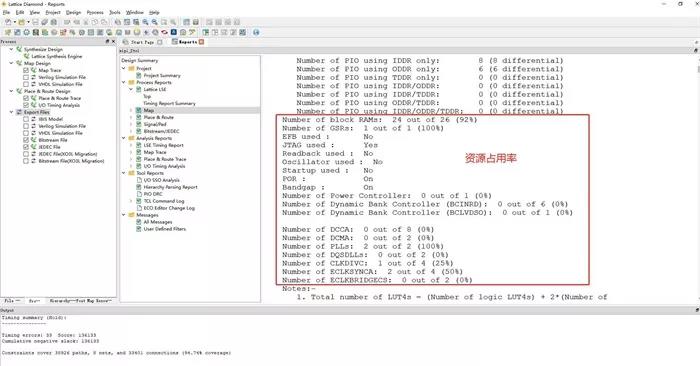Image resolution: width=700 pixels, height=366 pixels.
Task: Click the Paste toolbar icon
Action: click(x=104, y=22)
